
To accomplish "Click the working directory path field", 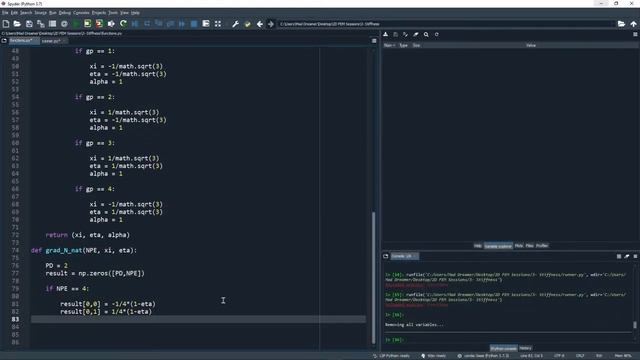I will 446,24.
